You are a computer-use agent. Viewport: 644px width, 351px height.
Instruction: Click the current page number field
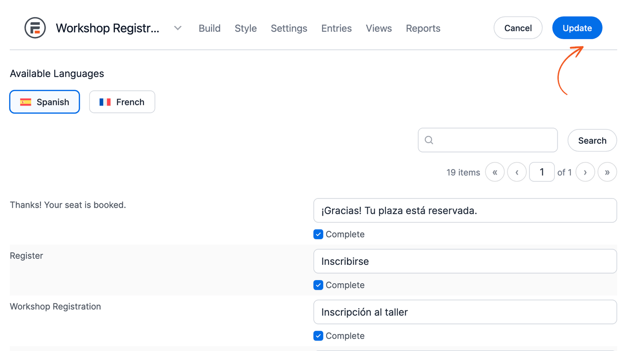pyautogui.click(x=542, y=172)
